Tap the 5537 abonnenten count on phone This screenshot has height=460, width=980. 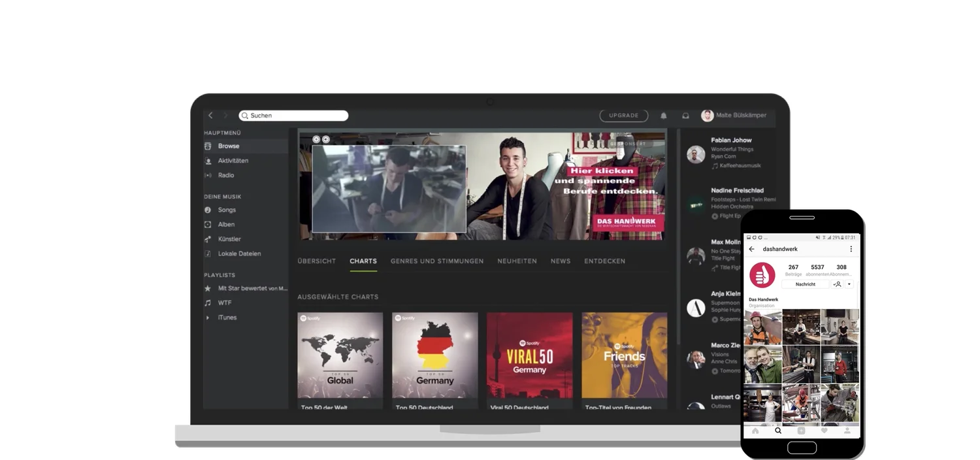tap(817, 270)
